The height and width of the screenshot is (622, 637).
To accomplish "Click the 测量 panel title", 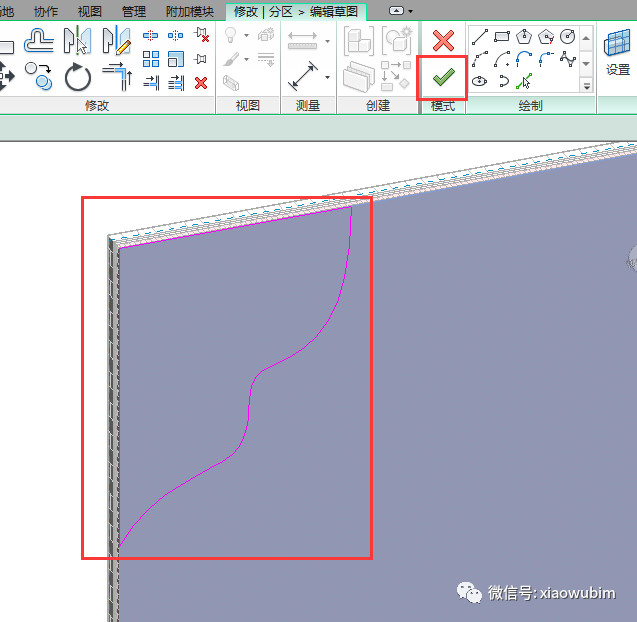I will point(308,106).
